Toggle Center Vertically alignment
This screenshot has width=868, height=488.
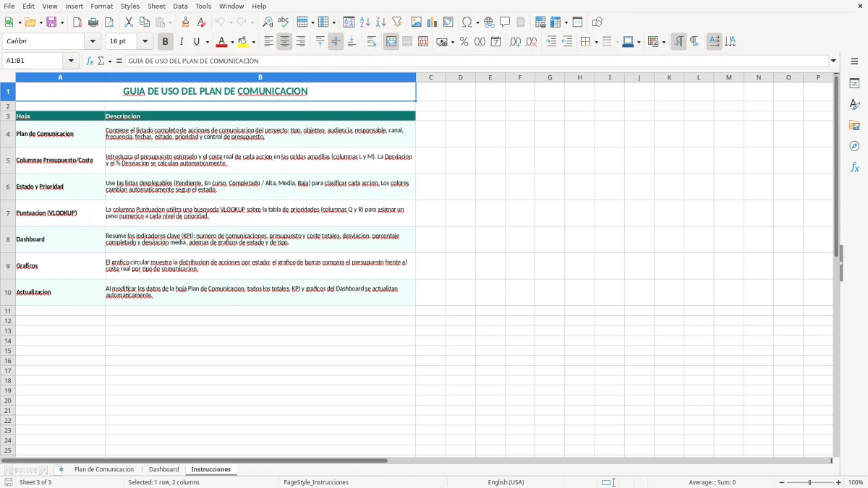tap(336, 42)
